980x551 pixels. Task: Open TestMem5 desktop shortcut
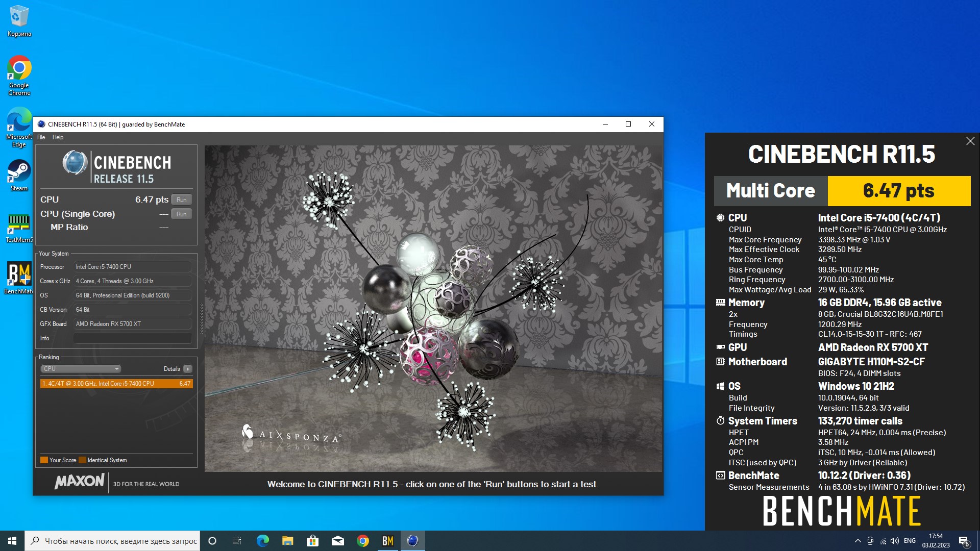[x=19, y=227]
